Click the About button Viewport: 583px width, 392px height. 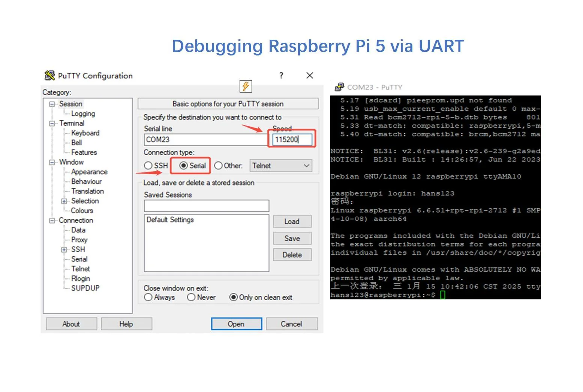(71, 324)
